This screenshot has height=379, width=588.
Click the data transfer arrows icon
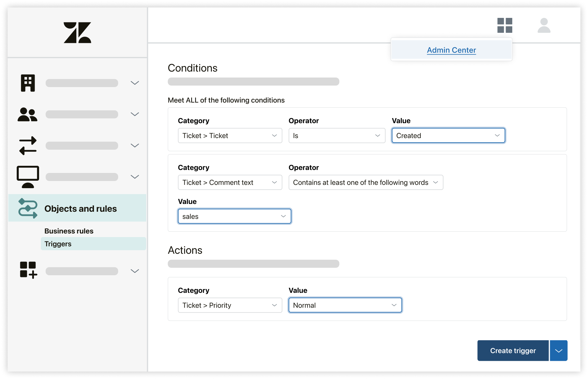28,145
